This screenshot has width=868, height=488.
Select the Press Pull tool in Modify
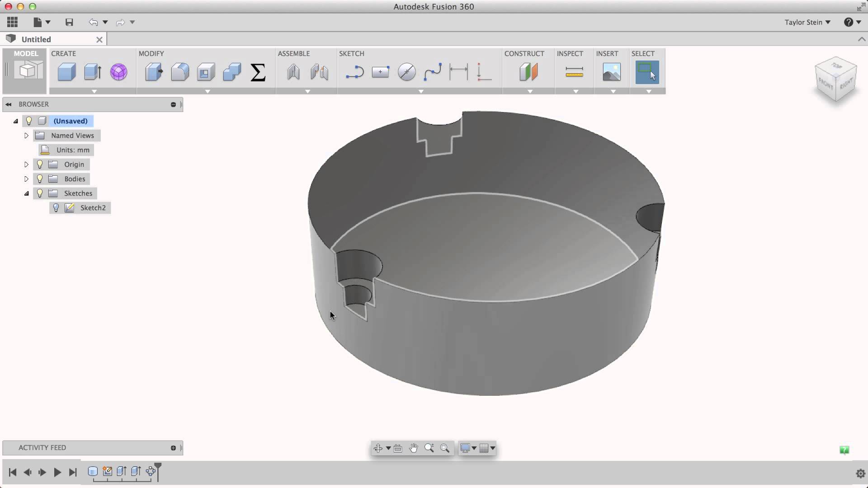(x=152, y=71)
